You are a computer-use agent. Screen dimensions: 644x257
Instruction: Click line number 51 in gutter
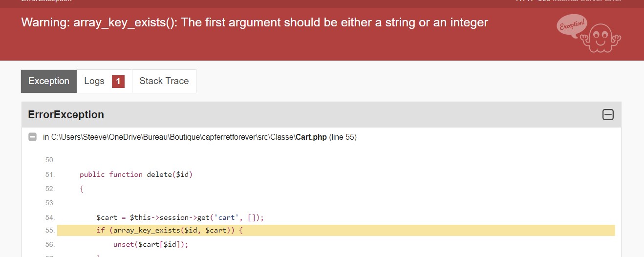pyautogui.click(x=50, y=174)
